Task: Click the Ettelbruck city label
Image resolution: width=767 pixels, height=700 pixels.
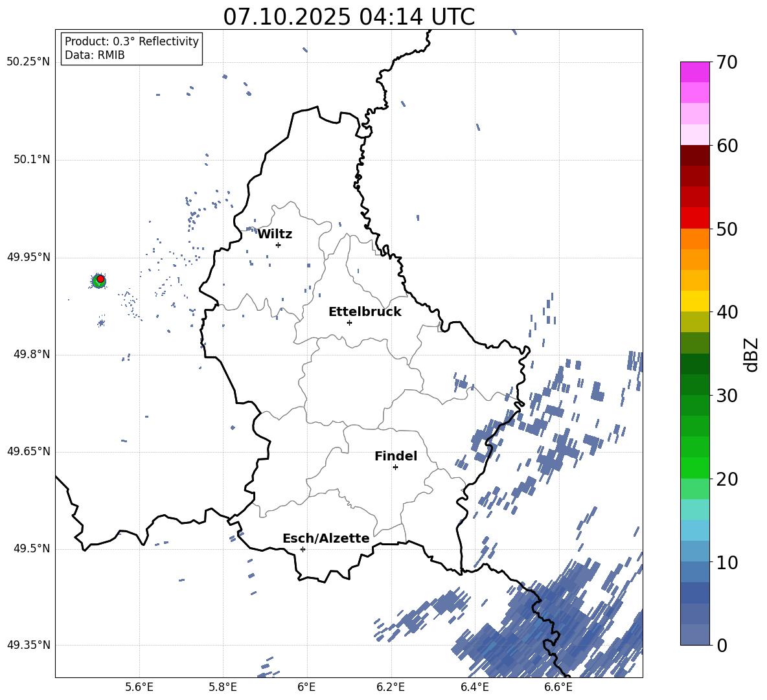Action: pyautogui.click(x=365, y=312)
